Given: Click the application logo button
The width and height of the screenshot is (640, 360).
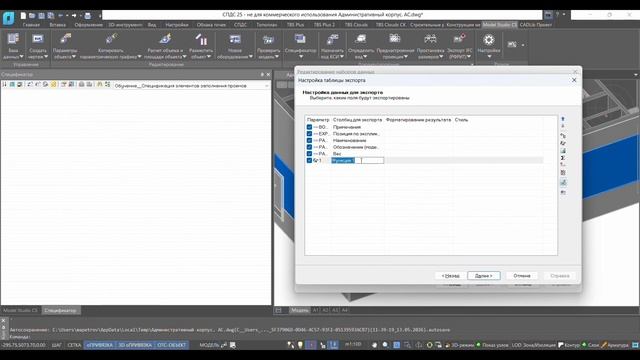Looking at the screenshot, I should click(x=8, y=18).
